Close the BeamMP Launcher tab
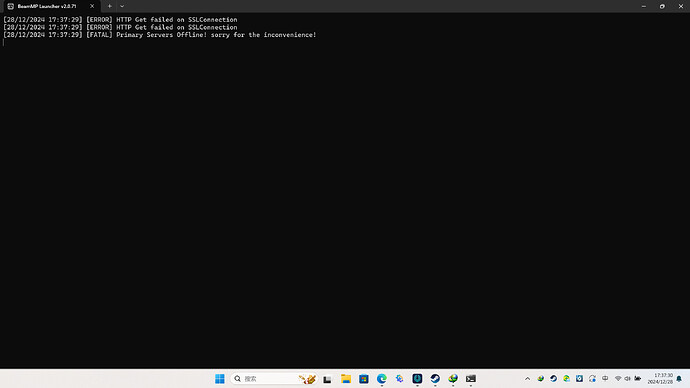The height and width of the screenshot is (388, 690). coord(92,7)
